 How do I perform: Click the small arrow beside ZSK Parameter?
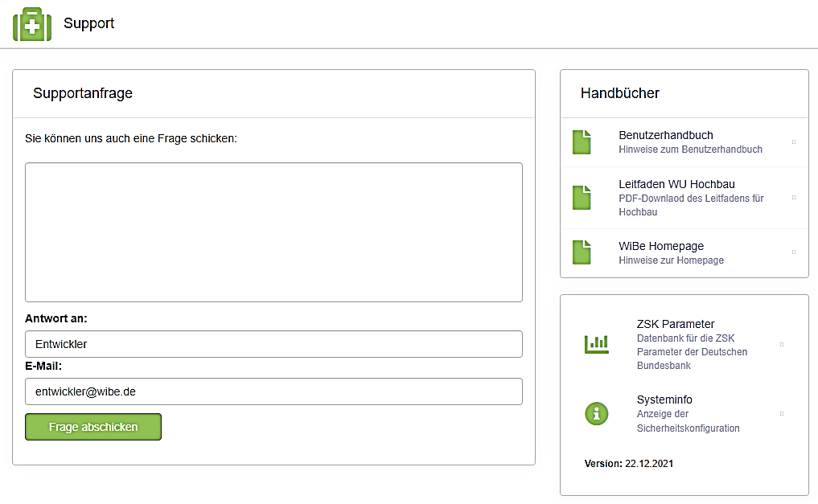point(781,344)
